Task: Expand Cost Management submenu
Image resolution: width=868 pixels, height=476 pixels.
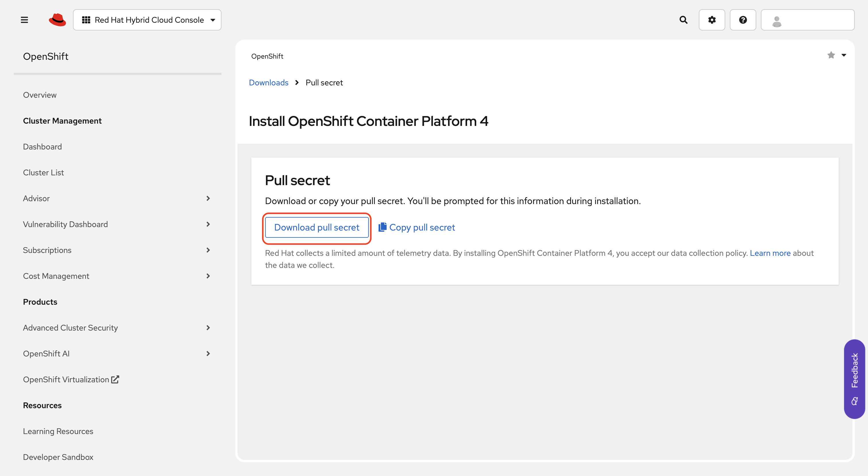Action: [x=208, y=276]
